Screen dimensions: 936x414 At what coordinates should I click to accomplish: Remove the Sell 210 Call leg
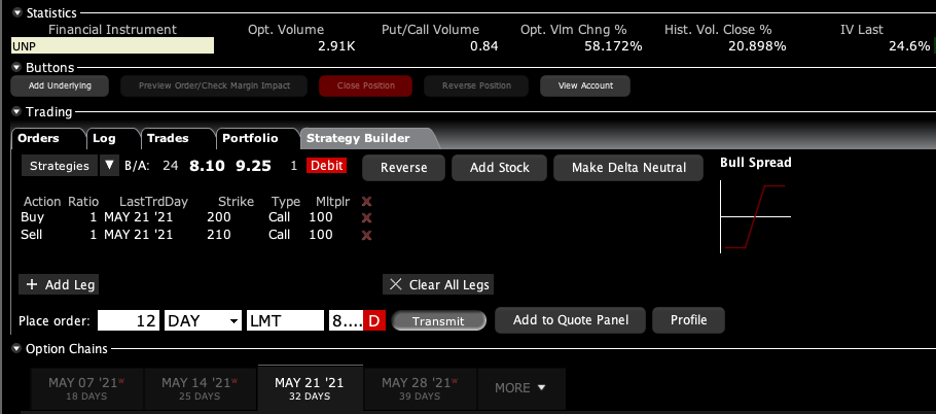[366, 235]
